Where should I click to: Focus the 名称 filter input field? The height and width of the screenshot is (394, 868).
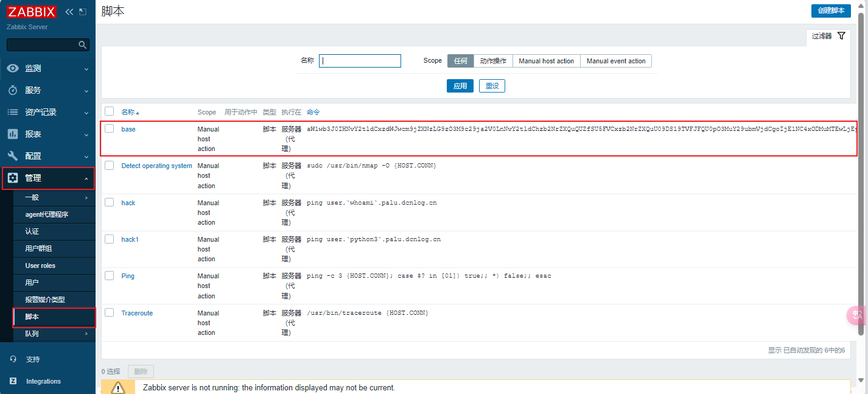tap(360, 61)
